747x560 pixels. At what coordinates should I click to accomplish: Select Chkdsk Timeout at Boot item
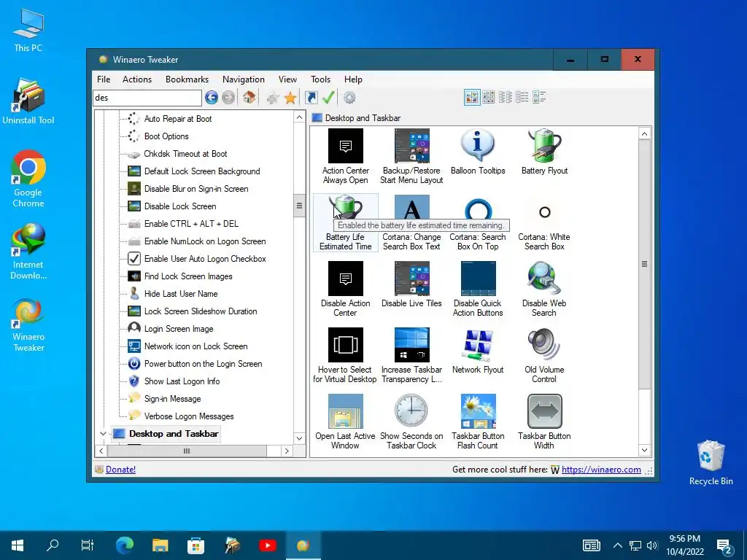tap(185, 154)
